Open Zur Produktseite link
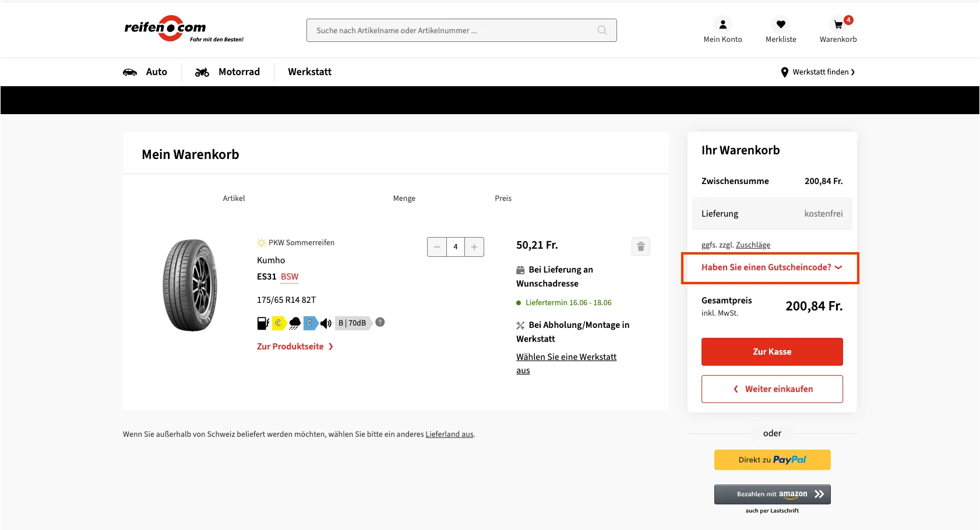This screenshot has width=980, height=530. click(295, 347)
